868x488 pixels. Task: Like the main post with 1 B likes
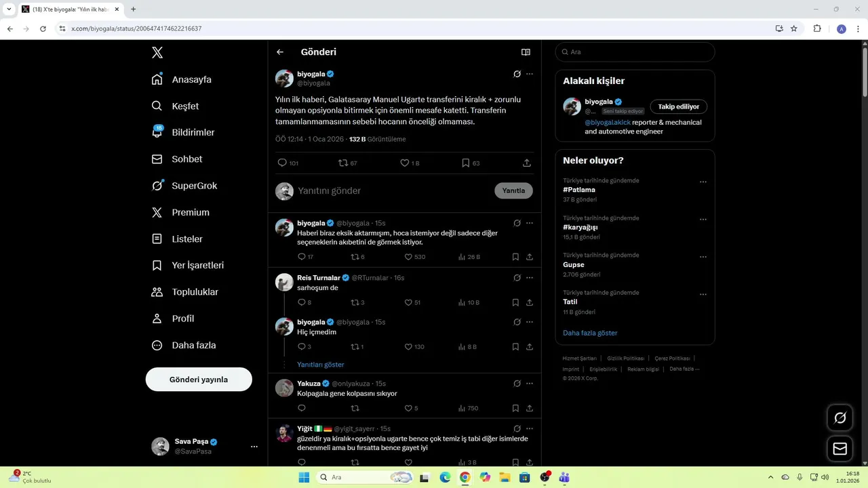(x=404, y=163)
